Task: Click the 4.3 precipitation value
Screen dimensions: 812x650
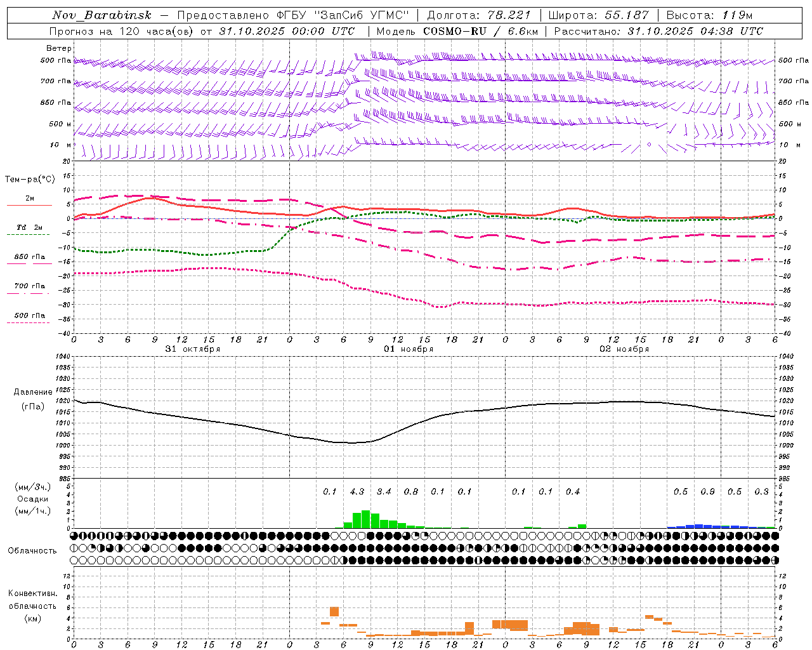Action: [357, 491]
